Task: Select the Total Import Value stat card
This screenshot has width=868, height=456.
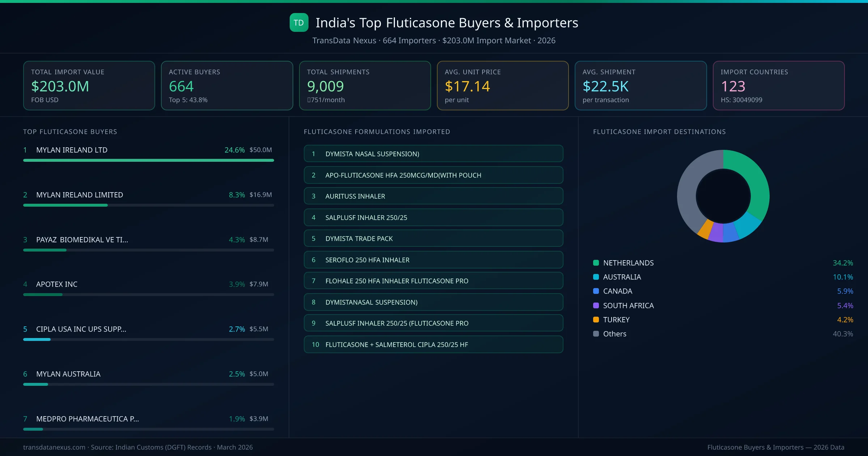Action: tap(89, 85)
